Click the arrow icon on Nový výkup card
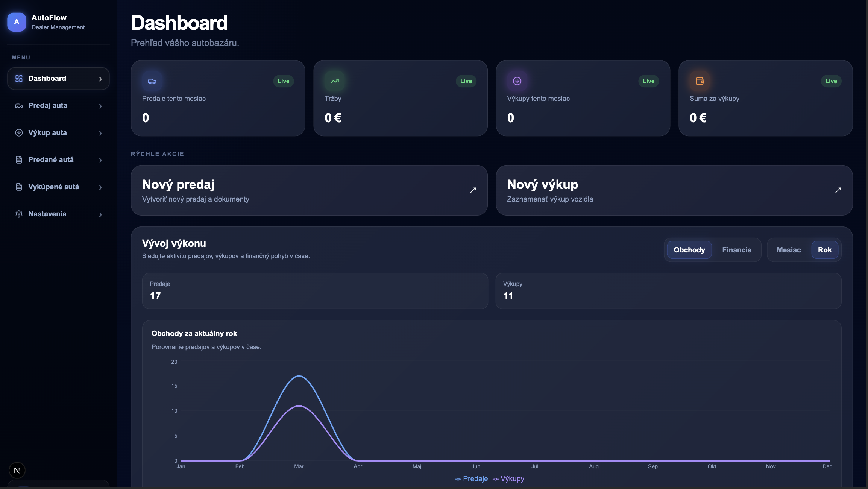The width and height of the screenshot is (868, 489). (838, 190)
